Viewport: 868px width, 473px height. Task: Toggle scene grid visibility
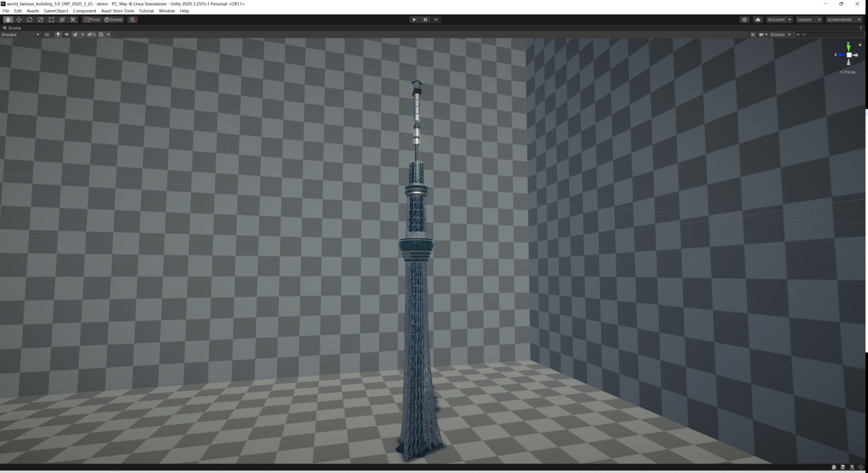click(x=101, y=35)
